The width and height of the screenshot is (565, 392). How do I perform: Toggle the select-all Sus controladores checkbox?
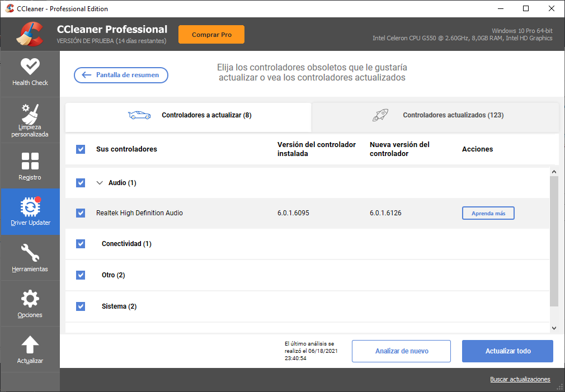point(81,149)
